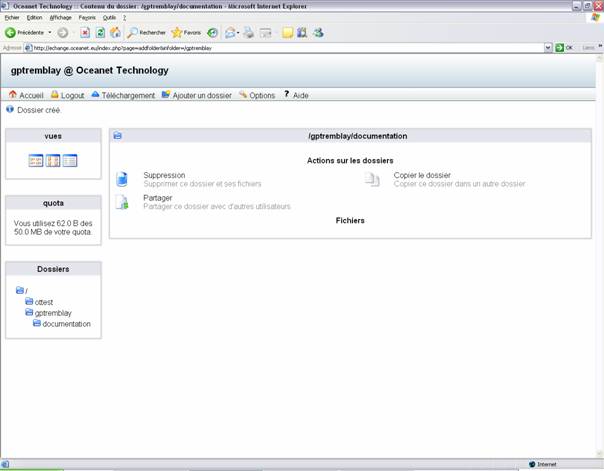Viewport: 604px width, 471px height.
Task: Select the list view icon in vues
Action: pos(70,161)
